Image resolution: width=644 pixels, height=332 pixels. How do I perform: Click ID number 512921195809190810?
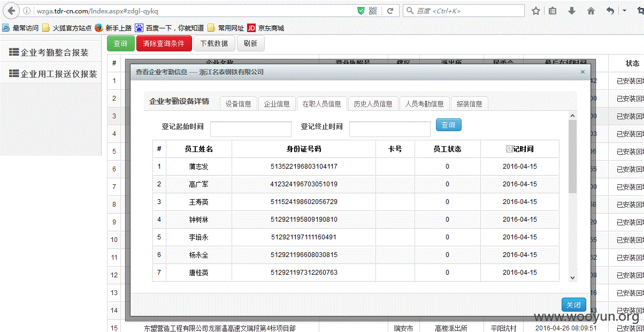[304, 220]
